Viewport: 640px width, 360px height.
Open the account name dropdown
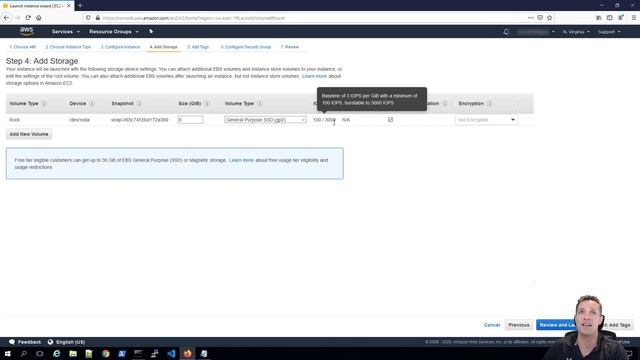[536, 31]
